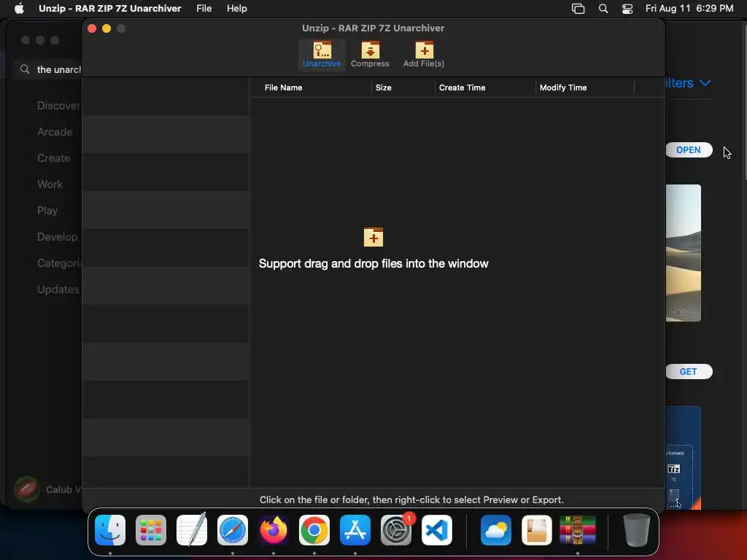
Task: Click the account avatar in App Store sidebar
Action: (27, 489)
